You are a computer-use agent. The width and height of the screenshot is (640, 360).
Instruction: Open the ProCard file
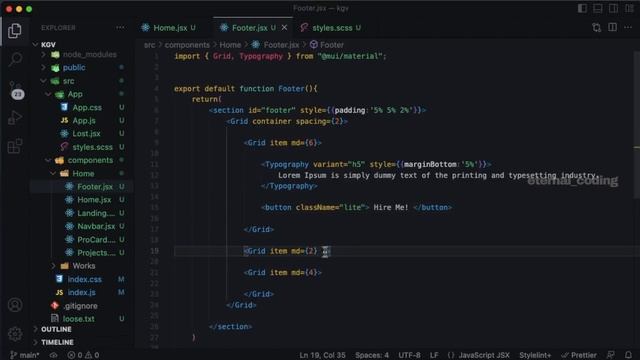click(x=96, y=240)
